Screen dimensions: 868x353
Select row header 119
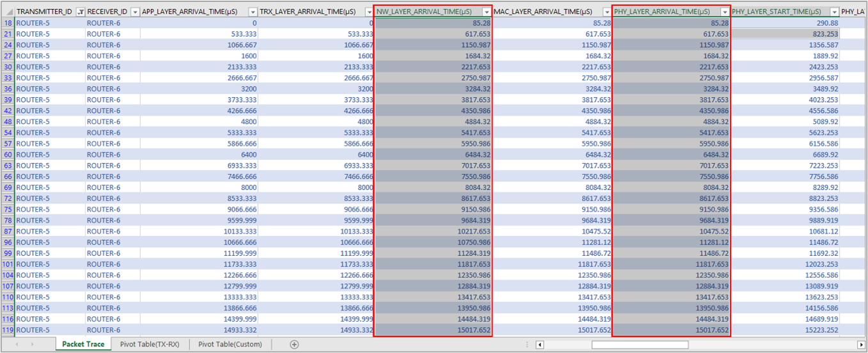click(8, 330)
